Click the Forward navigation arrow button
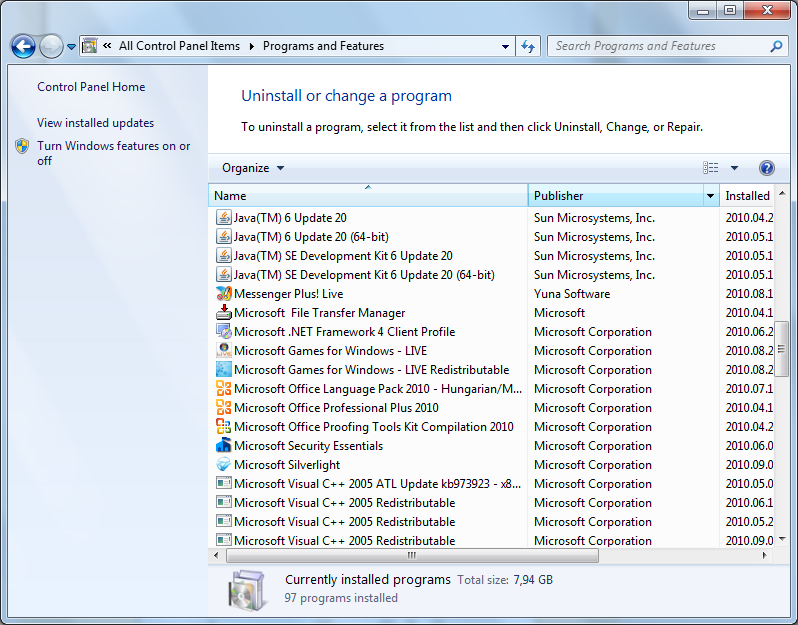Viewport: 798px width, 625px height. point(51,47)
